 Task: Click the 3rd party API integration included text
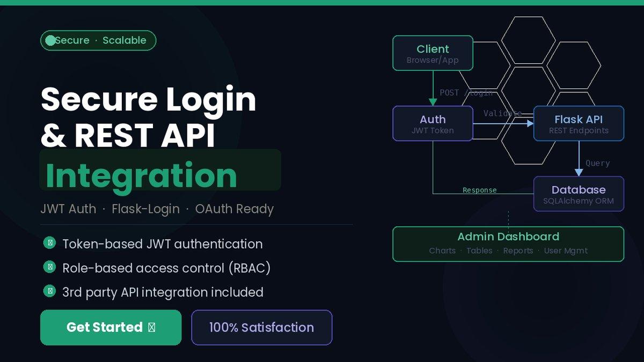[163, 292]
